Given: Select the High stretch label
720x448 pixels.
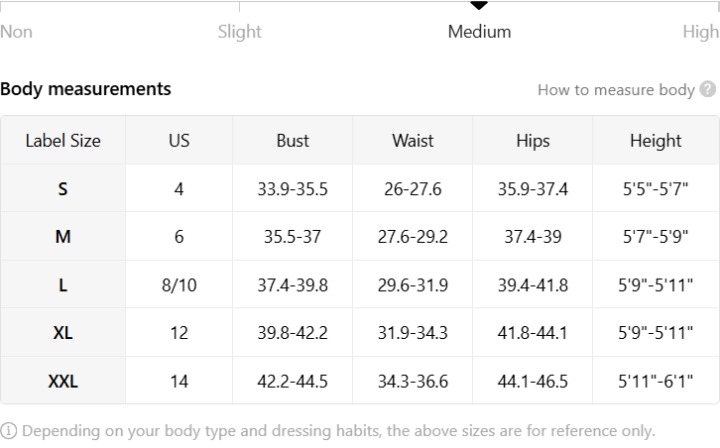Looking at the screenshot, I should [x=701, y=32].
